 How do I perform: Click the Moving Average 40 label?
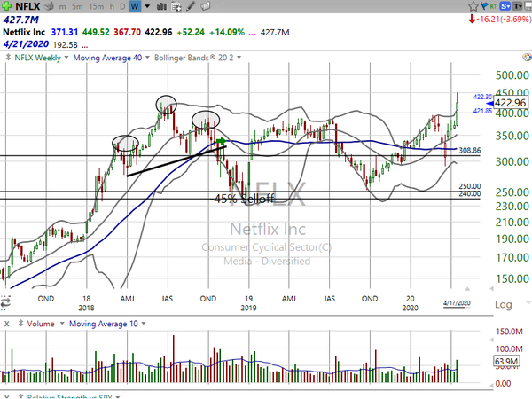(x=107, y=58)
